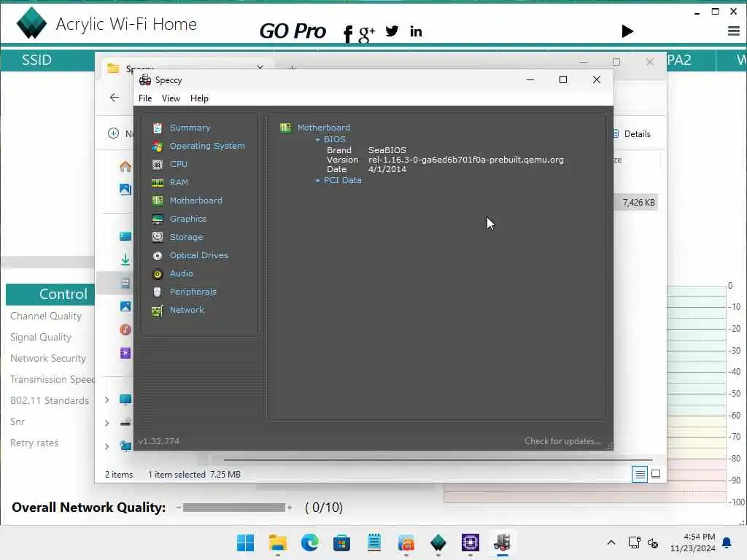This screenshot has height=560, width=747.
Task: Select the Audio section icon
Action: coord(158,274)
